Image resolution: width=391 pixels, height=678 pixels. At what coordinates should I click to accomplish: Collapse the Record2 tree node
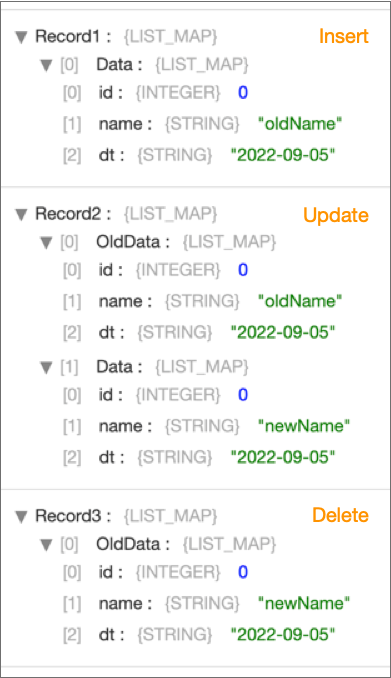(x=21, y=214)
